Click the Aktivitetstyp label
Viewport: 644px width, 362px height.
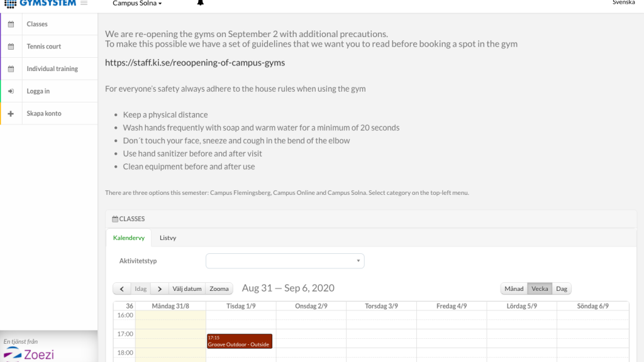[138, 261]
